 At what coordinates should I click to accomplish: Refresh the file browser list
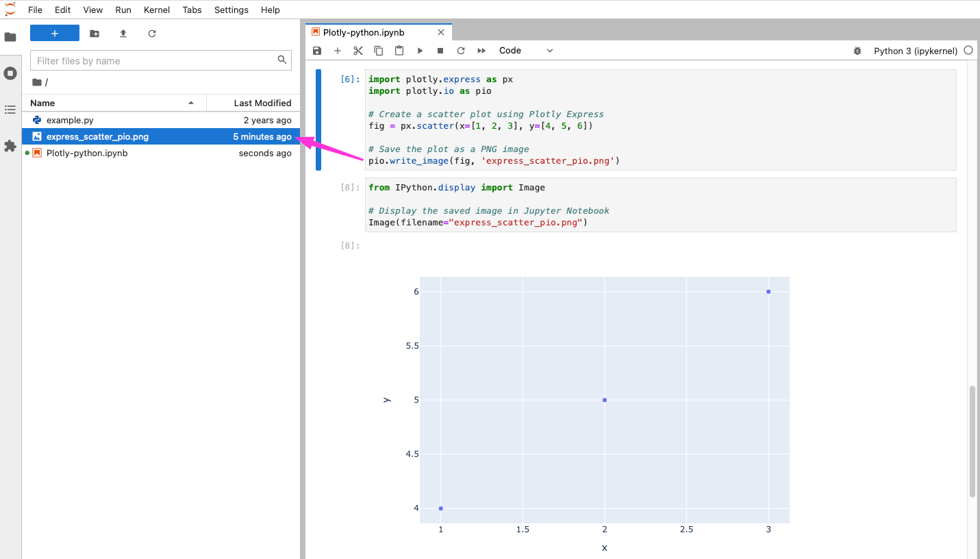coord(152,34)
